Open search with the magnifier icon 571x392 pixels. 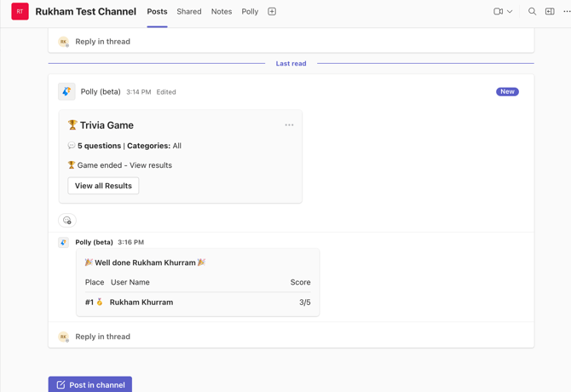pyautogui.click(x=532, y=12)
